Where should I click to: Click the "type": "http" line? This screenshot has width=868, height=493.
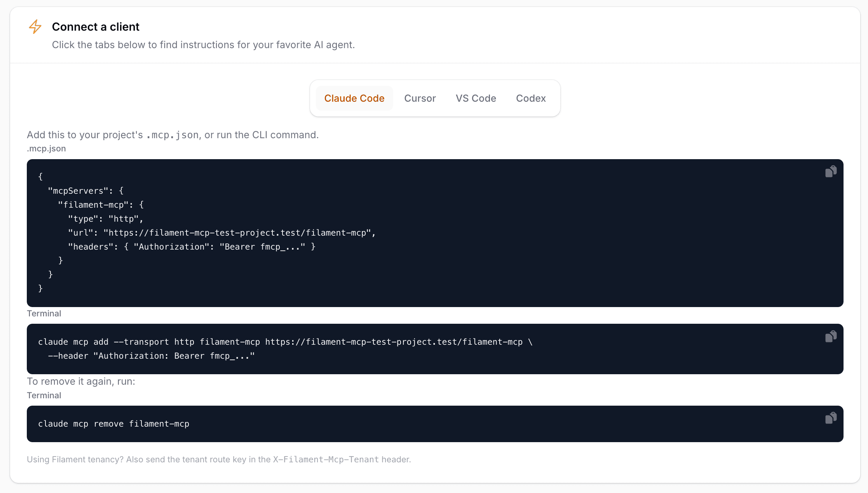point(106,219)
